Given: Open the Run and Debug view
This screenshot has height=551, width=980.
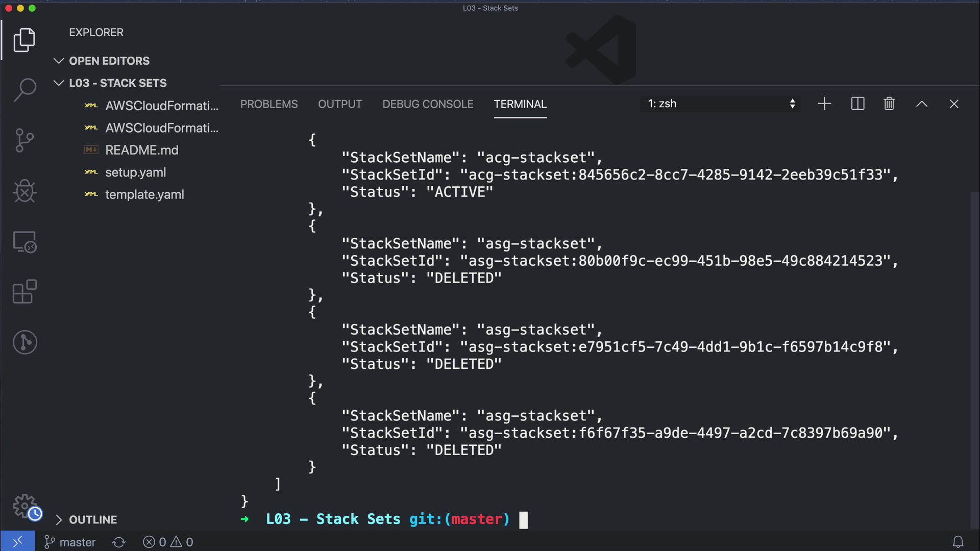Looking at the screenshot, I should [x=24, y=191].
